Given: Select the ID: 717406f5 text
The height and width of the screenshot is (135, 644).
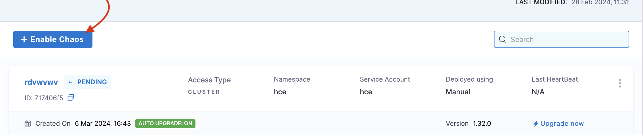Looking at the screenshot, I should (44, 98).
